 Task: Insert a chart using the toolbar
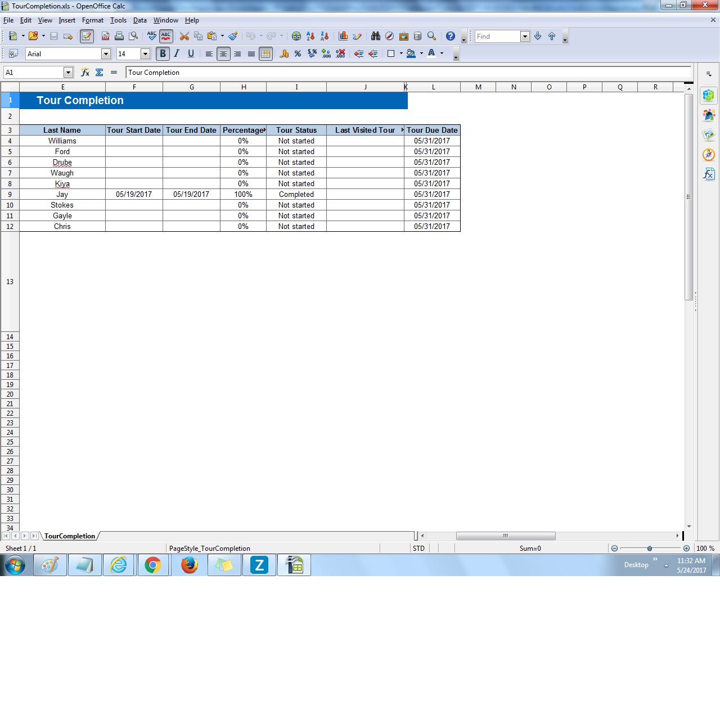click(x=343, y=37)
